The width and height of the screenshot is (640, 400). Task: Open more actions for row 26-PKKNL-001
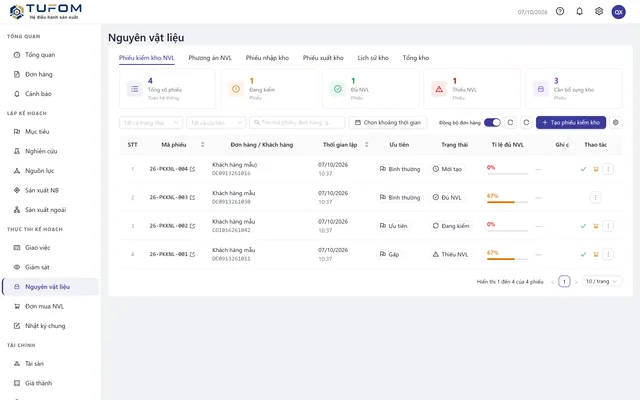pyautogui.click(x=608, y=254)
